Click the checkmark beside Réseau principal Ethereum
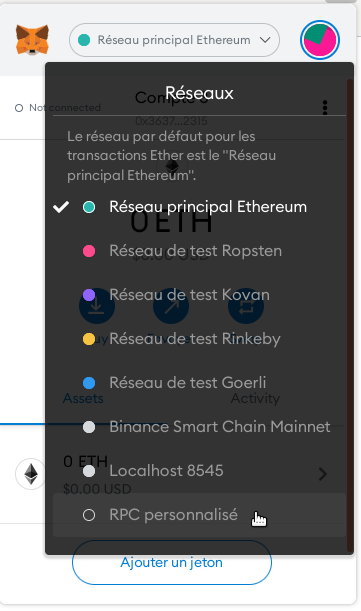 (x=61, y=207)
